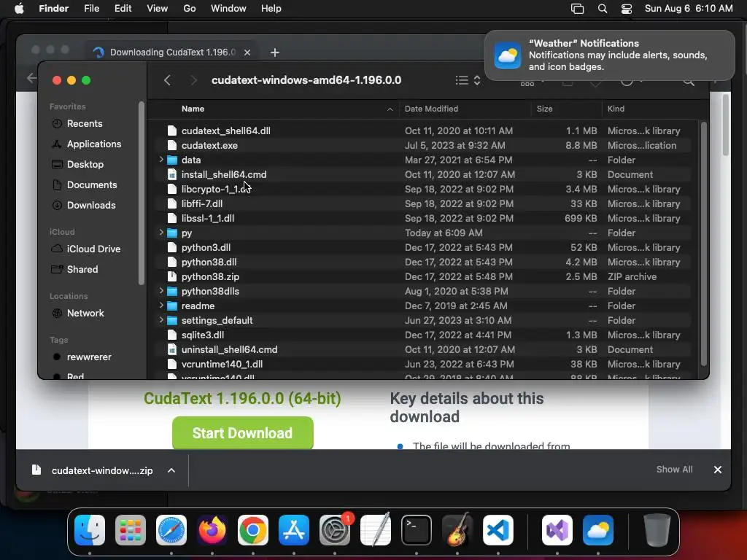Open Google Chrome in the Dock

coord(253,530)
